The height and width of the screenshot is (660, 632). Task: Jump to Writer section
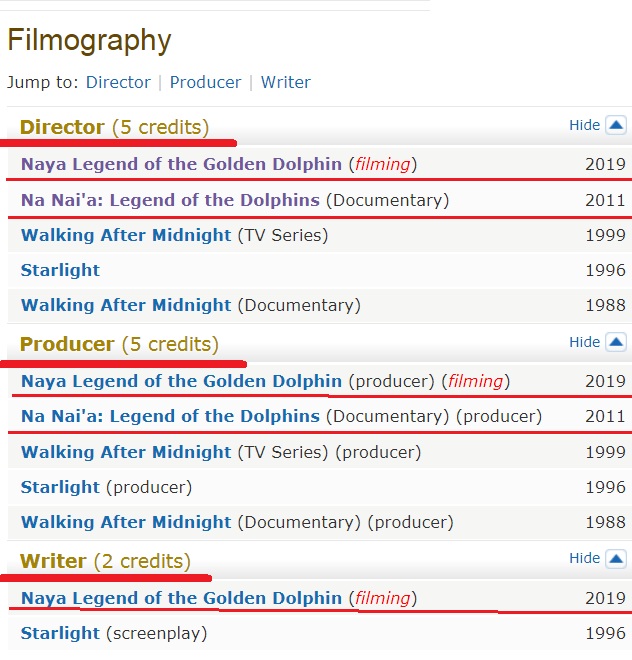(285, 82)
